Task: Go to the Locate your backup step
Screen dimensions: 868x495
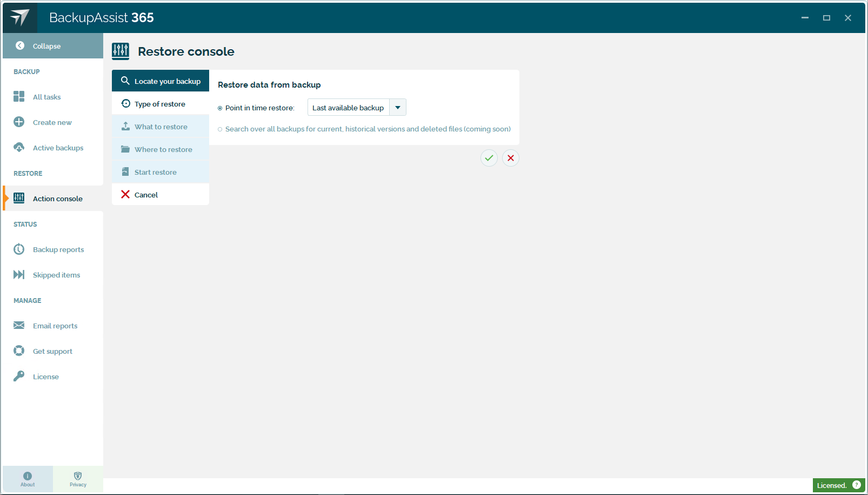Action: click(x=161, y=81)
